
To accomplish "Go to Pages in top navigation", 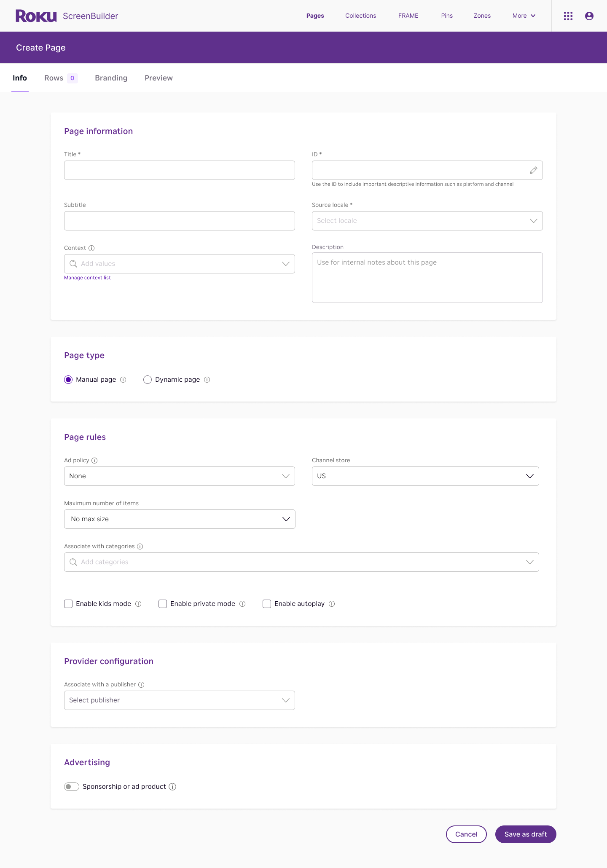I will 315,16.
